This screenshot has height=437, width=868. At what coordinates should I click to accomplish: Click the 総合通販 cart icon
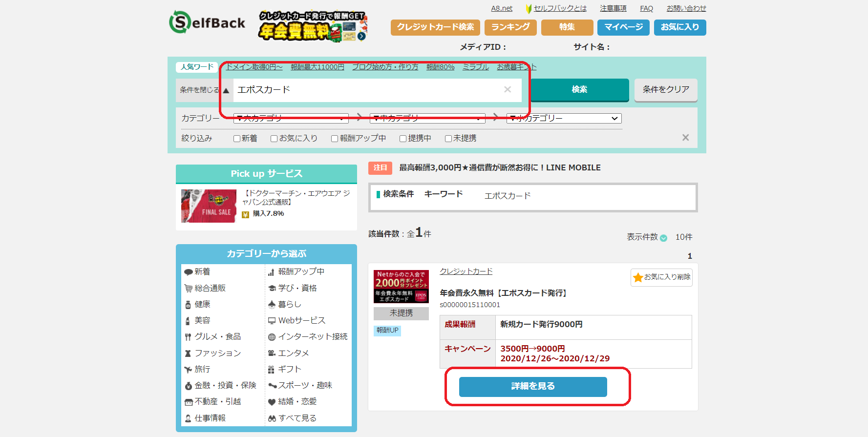click(x=188, y=289)
